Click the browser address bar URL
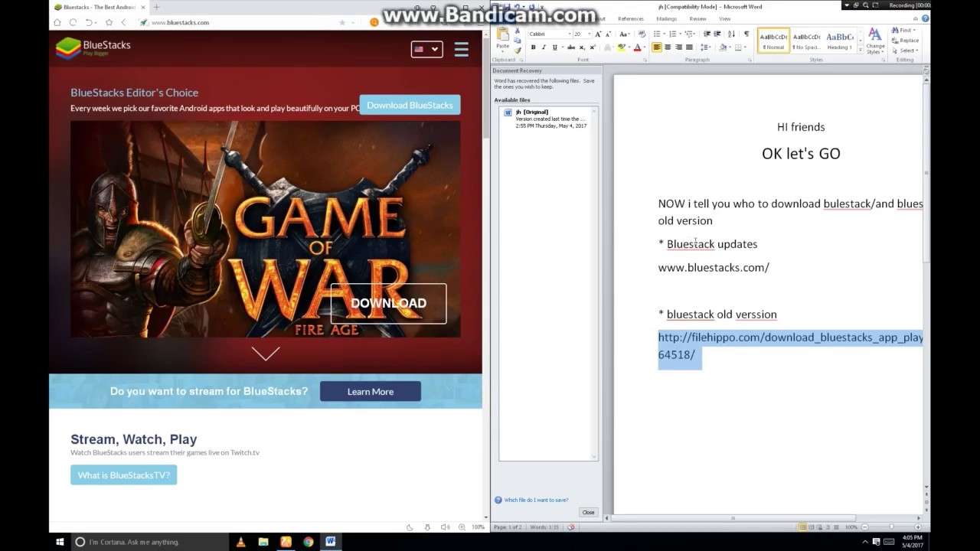This screenshot has width=980, height=551. 180,22
